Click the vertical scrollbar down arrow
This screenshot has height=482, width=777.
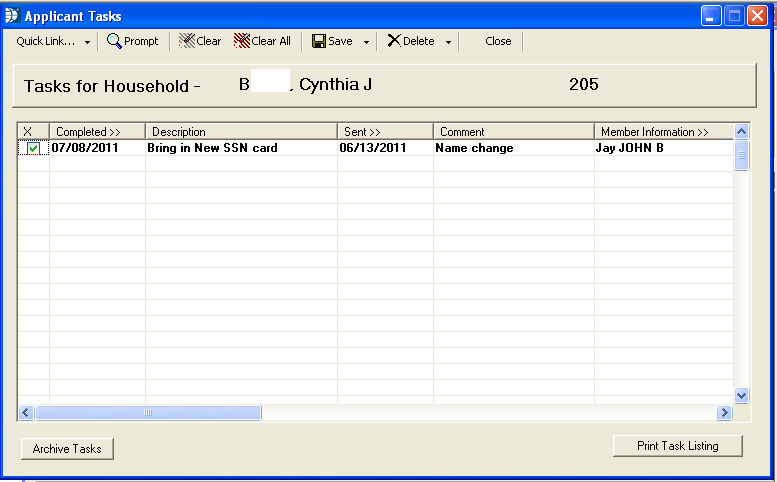point(742,396)
